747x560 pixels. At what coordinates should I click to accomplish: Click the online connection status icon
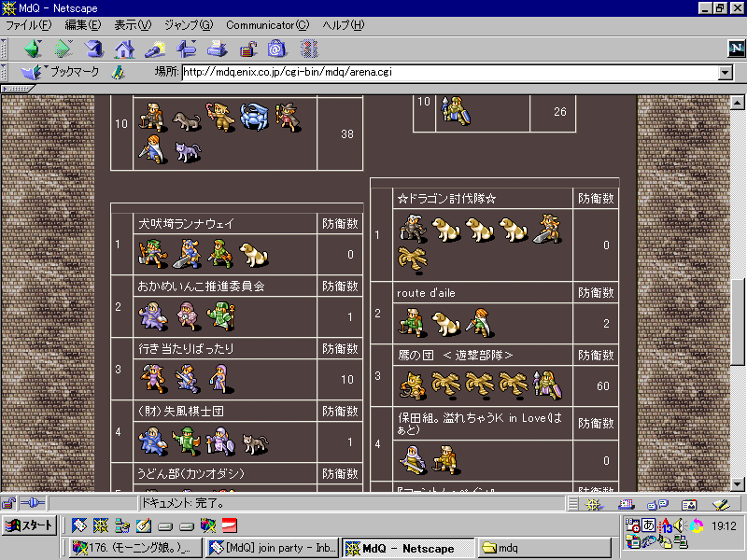[x=33, y=503]
